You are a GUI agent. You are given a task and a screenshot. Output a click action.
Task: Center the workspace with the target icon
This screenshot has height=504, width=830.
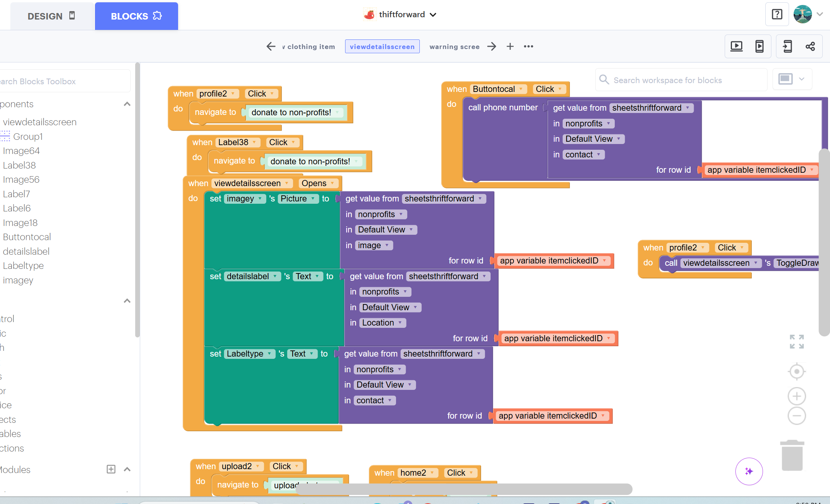coord(797,371)
